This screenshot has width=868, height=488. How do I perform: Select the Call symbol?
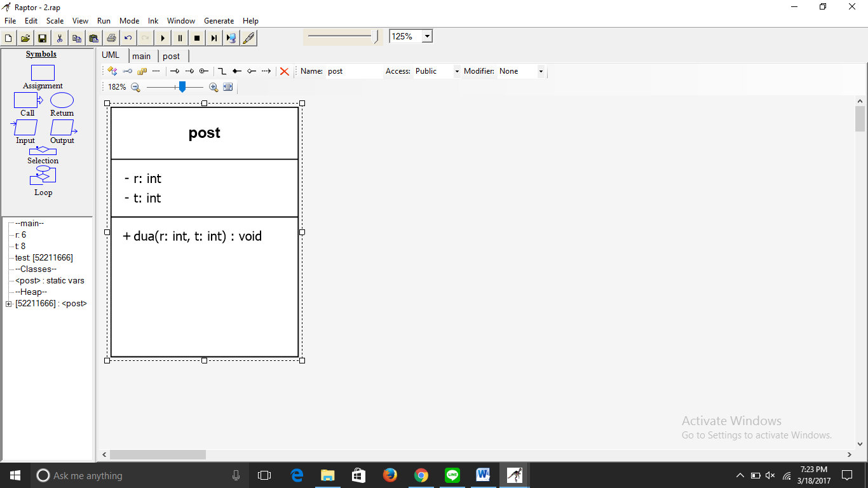27,105
